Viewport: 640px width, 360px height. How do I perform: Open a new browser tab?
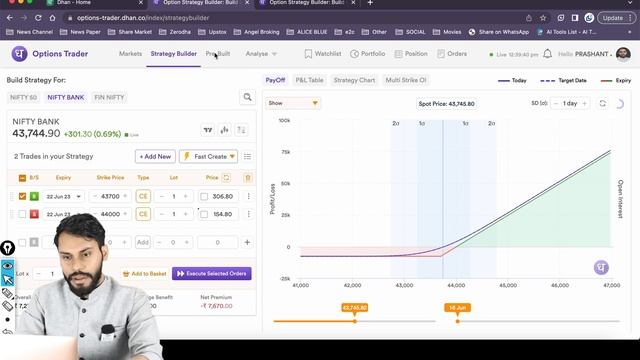pos(370,3)
